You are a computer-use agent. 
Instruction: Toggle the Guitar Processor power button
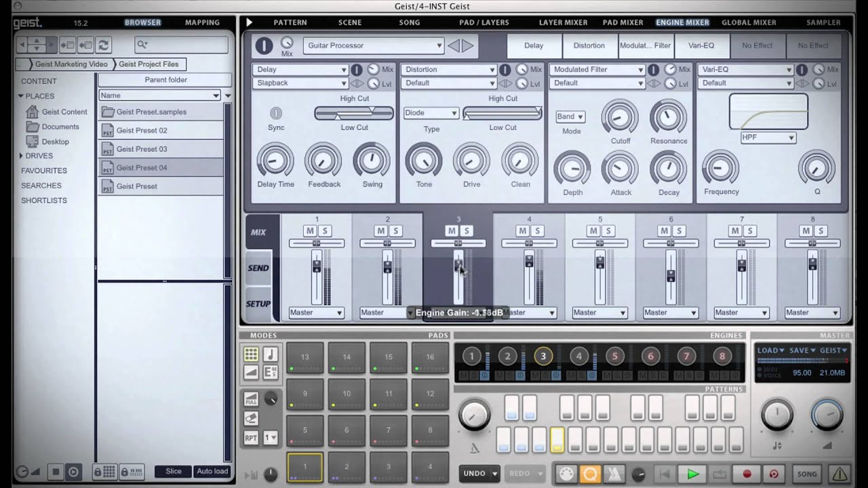pyautogui.click(x=264, y=45)
